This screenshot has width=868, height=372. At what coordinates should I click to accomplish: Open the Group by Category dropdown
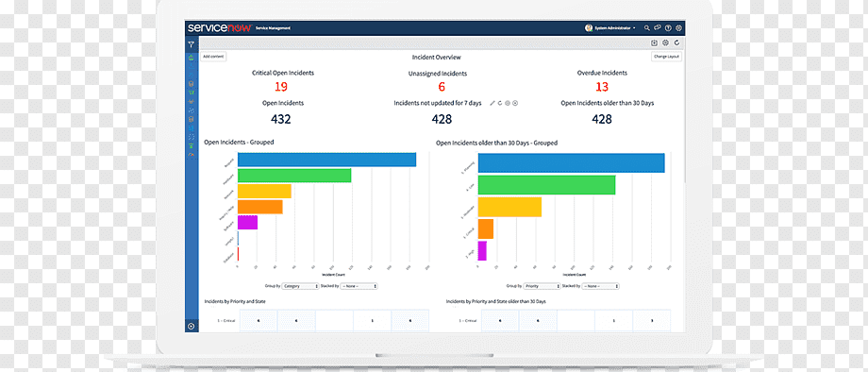pos(300,286)
